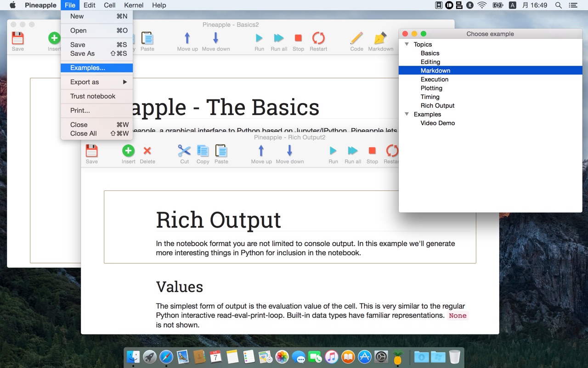
Task: Click the "Rich Output" heading text
Action: (218, 219)
